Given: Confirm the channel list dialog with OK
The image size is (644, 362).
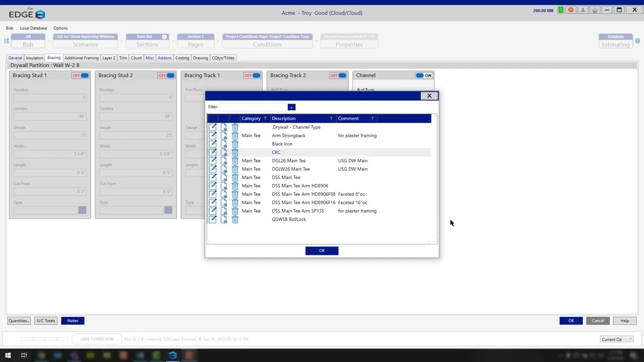Looking at the screenshot, I should click(321, 251).
